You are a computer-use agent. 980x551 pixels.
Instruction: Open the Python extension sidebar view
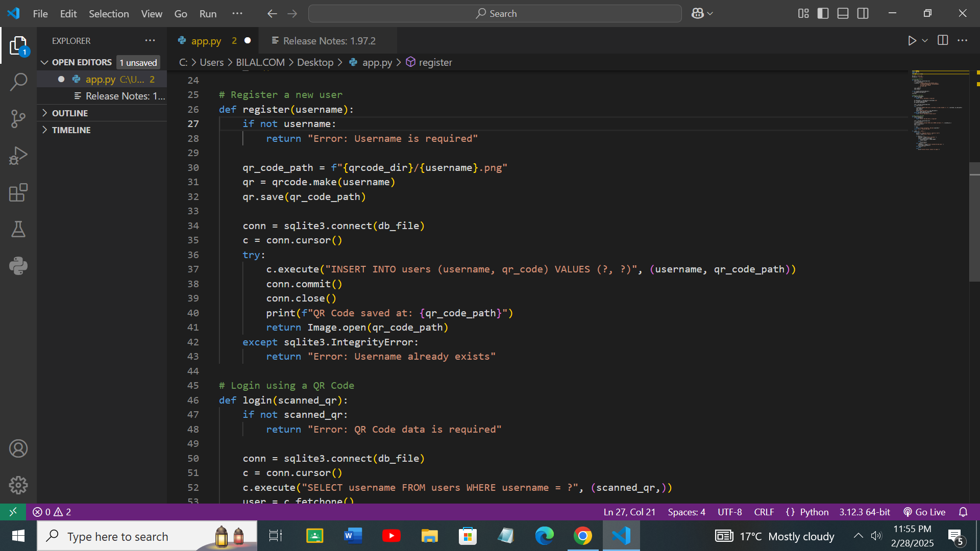click(18, 266)
